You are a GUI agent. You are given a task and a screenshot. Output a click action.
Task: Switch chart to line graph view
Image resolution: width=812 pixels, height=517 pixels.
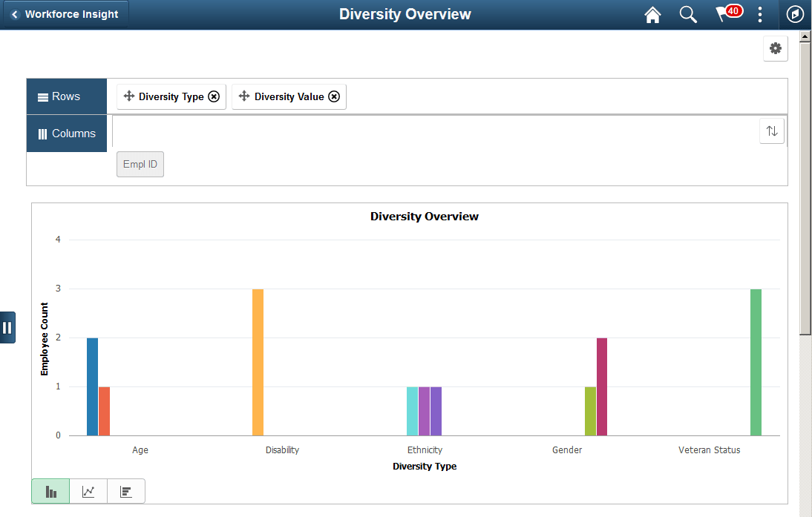coord(88,491)
